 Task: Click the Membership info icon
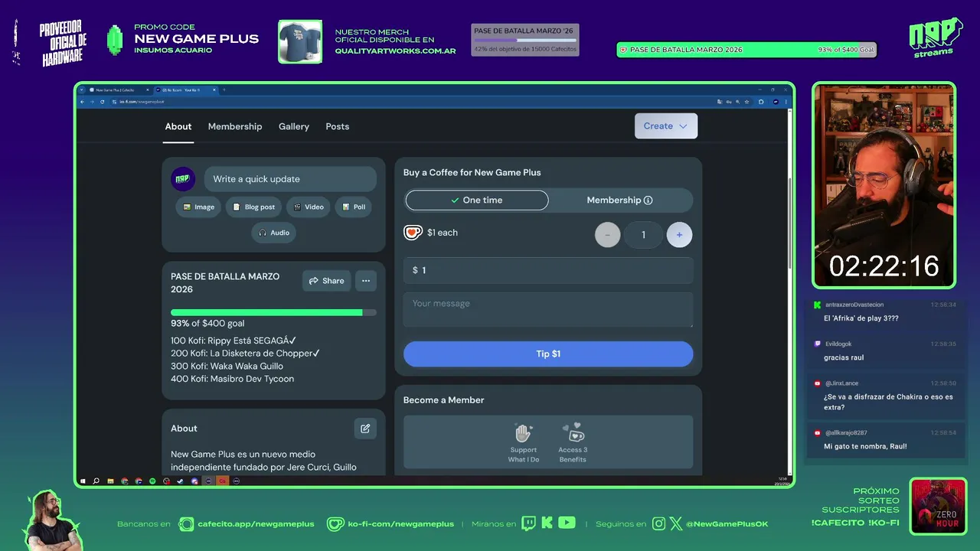[648, 201]
